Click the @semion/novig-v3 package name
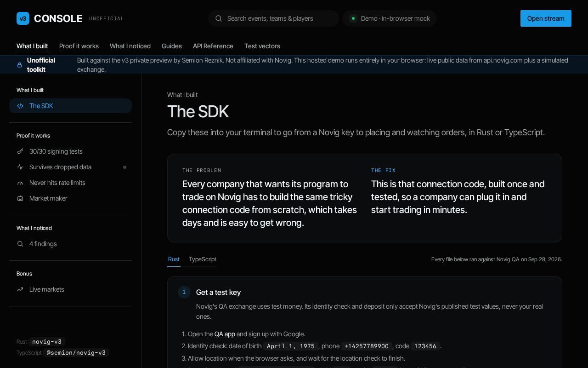588x368 pixels. click(x=76, y=353)
